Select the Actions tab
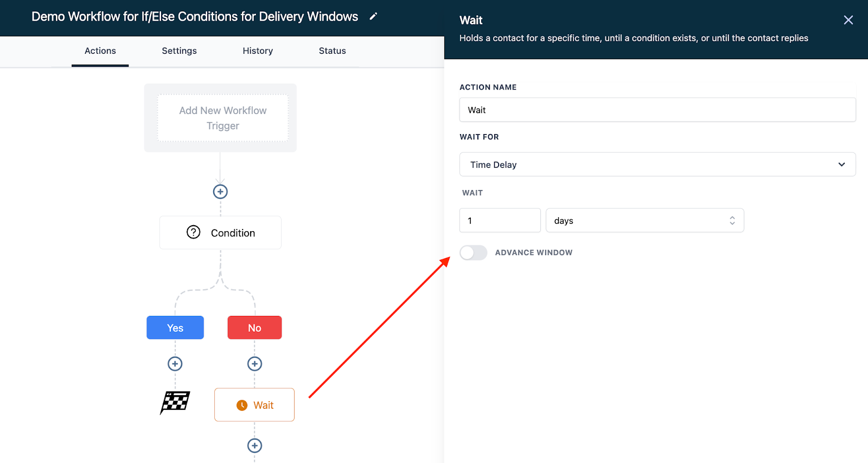 [100, 51]
